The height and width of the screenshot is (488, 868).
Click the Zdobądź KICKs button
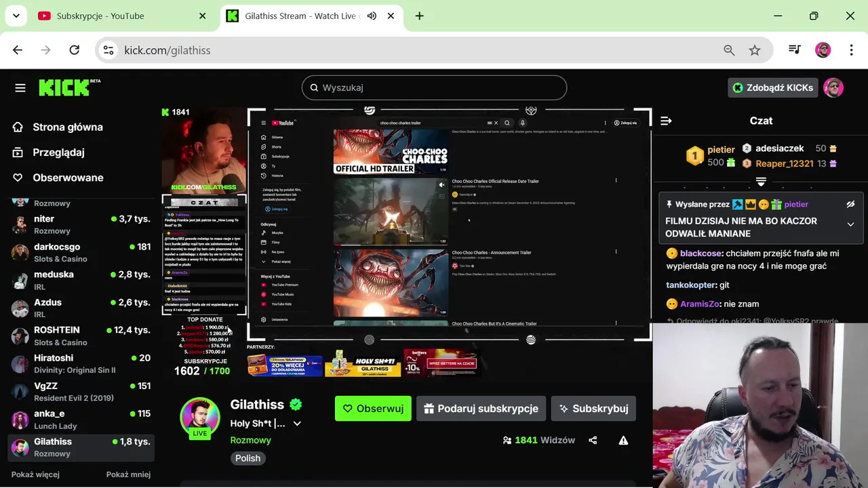773,87
